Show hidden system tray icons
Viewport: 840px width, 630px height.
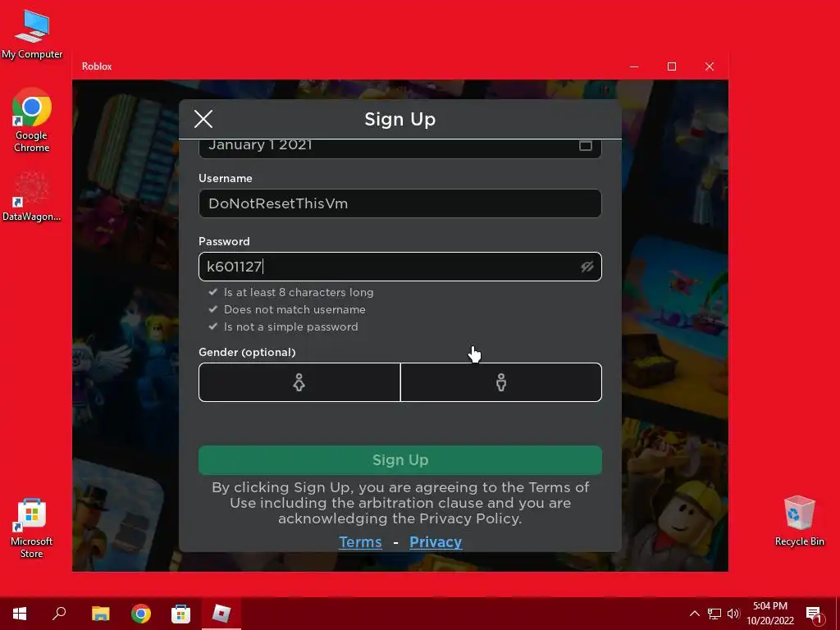694,614
